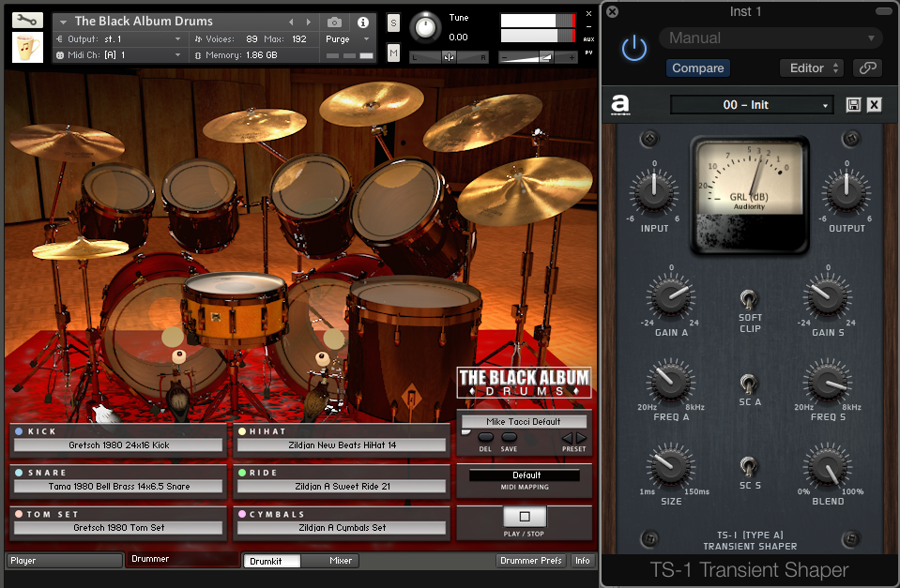Toggle the SOFT CLIP switch
The image size is (900, 588).
tap(748, 299)
